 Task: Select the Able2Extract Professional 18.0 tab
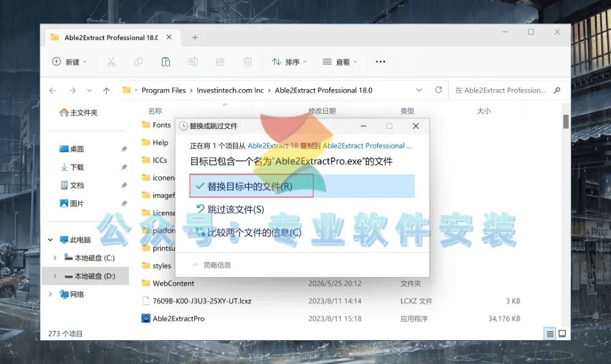[x=111, y=37]
